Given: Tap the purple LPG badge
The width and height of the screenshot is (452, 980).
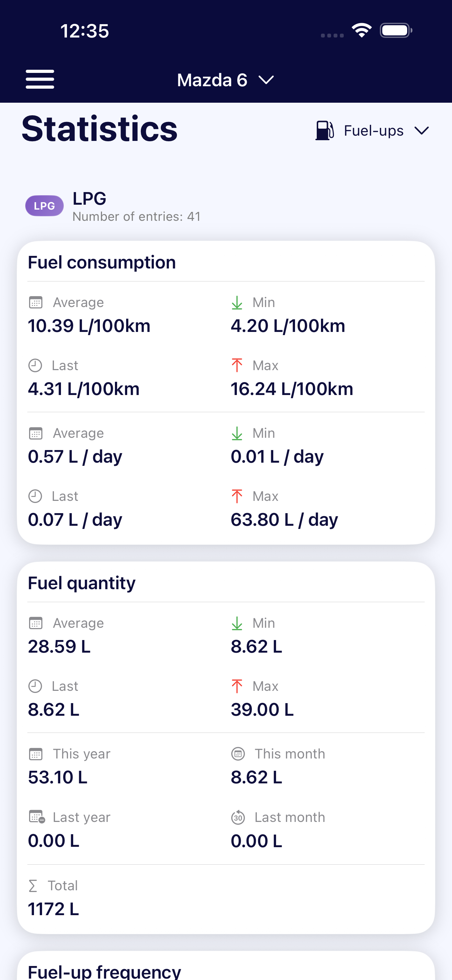Looking at the screenshot, I should click(x=44, y=206).
